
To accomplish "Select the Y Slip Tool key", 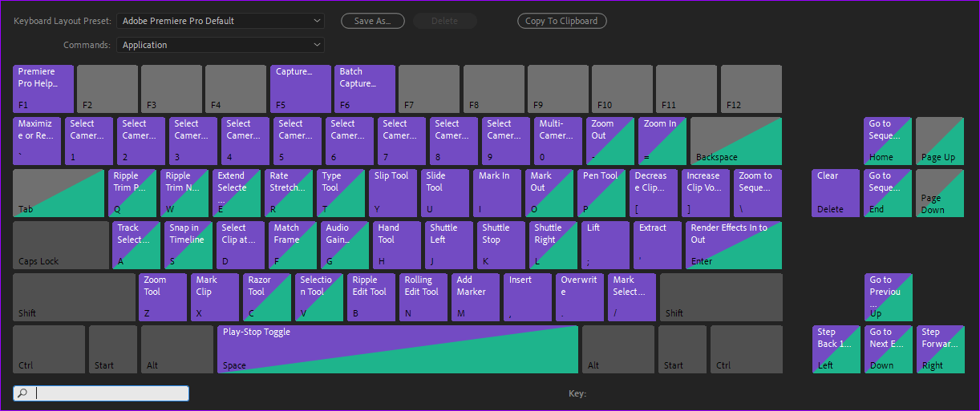I will (393, 193).
